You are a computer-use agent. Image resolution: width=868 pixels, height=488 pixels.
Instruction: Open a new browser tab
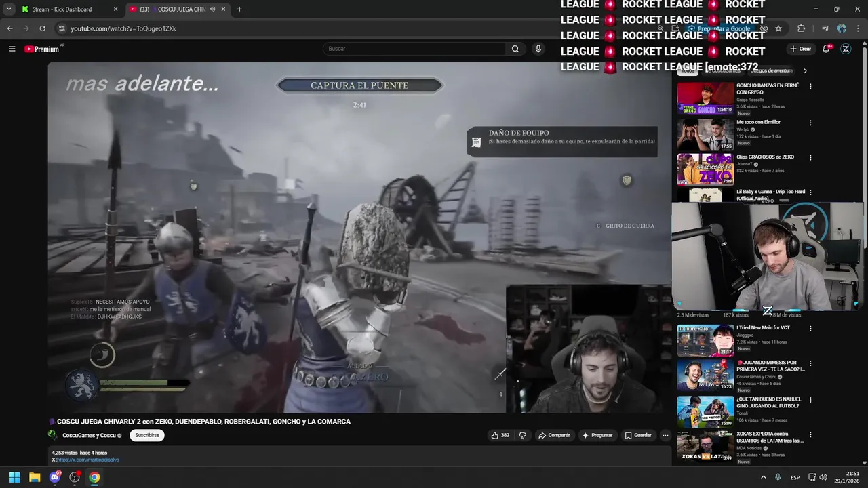(x=239, y=9)
